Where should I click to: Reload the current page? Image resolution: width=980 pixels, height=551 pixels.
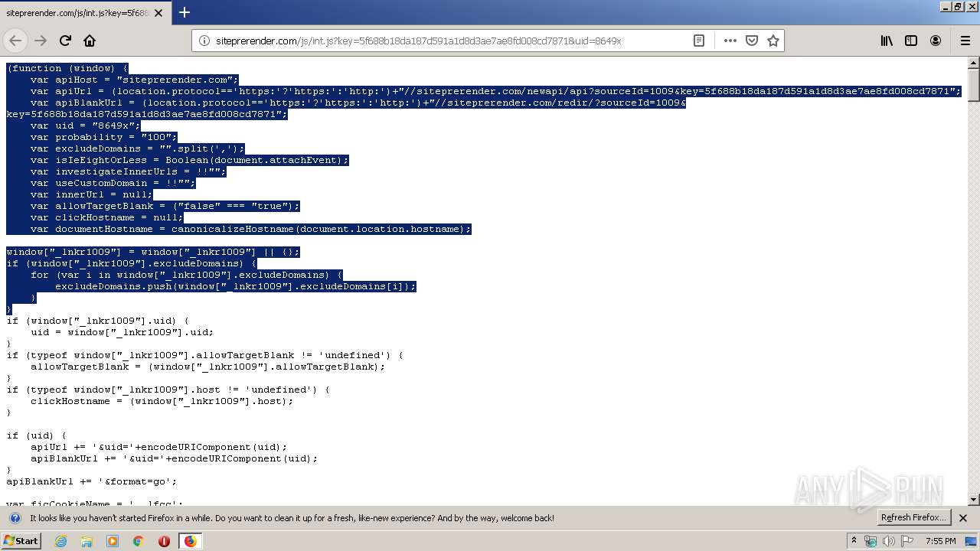point(66,41)
